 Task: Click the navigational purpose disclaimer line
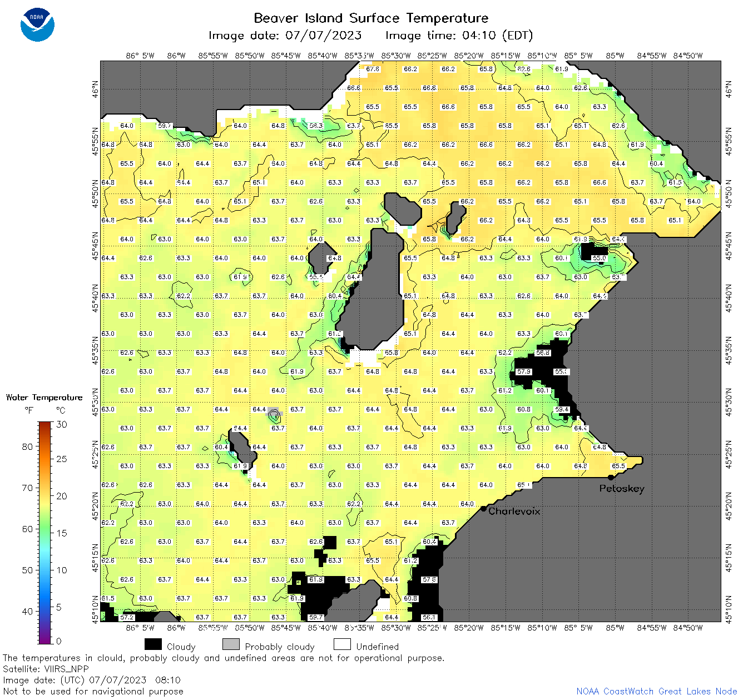[93, 691]
